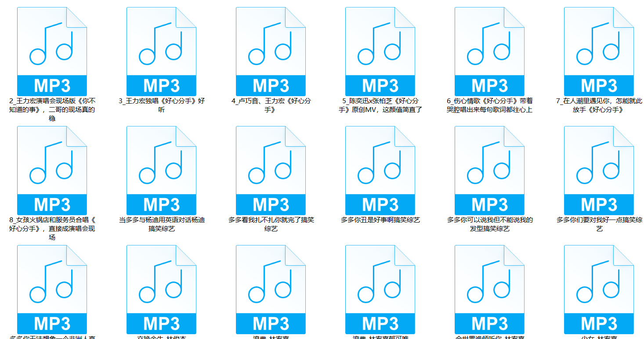Screen dimensions: 644x339
Task: Click filename '多多你们要对我好一点搞笑综艺'
Action: pyautogui.click(x=599, y=224)
